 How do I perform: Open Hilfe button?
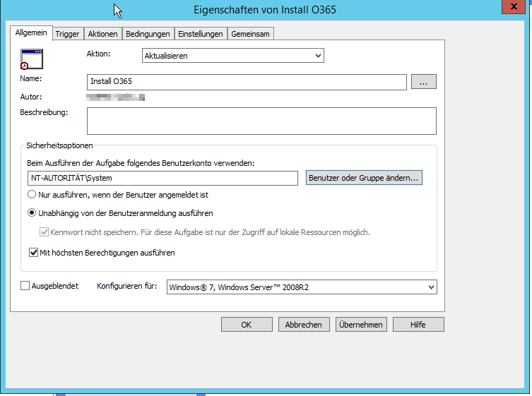(x=418, y=325)
